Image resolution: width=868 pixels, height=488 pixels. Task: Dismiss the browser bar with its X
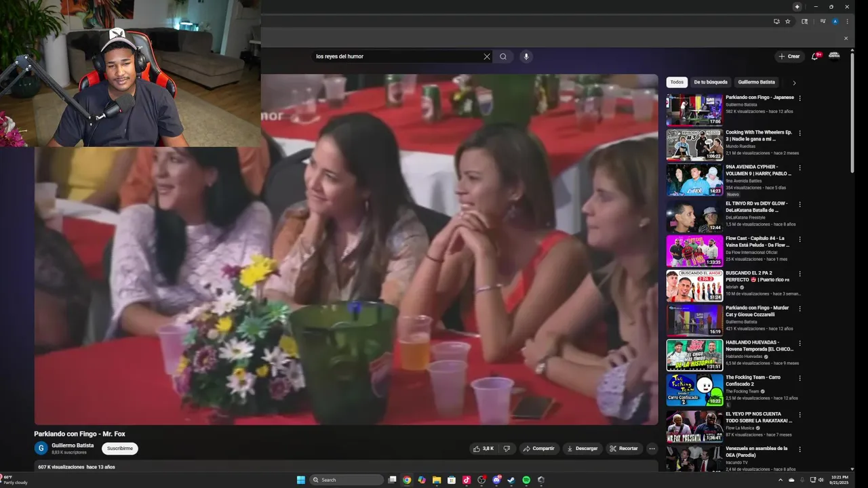pyautogui.click(x=846, y=38)
